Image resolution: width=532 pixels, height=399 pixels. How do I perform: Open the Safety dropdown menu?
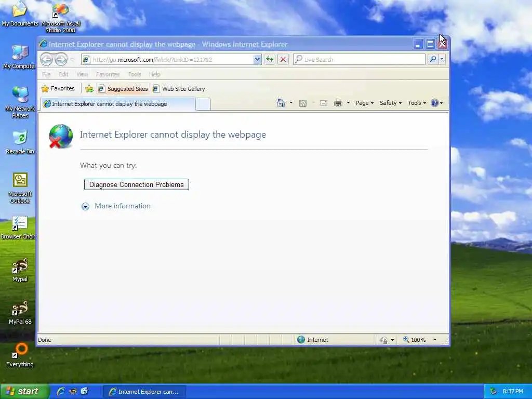pos(391,103)
